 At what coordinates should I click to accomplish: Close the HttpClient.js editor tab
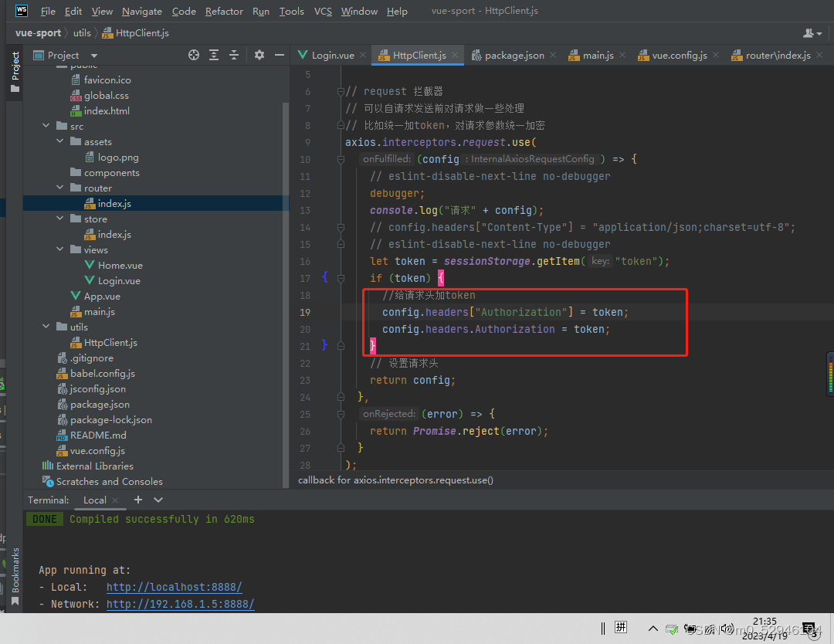455,55
